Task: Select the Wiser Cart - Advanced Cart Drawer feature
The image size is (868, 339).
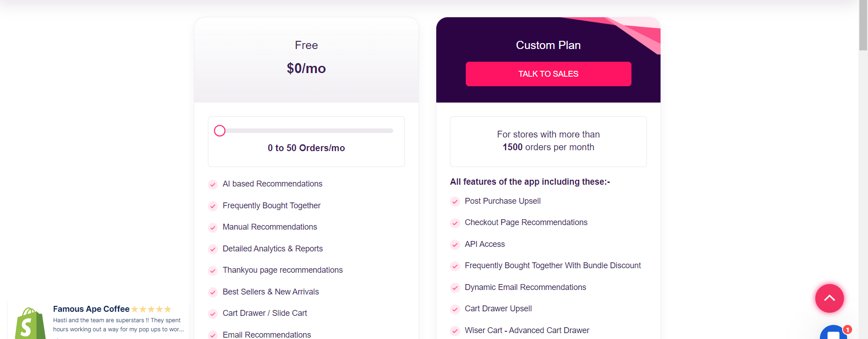Action: (x=527, y=330)
